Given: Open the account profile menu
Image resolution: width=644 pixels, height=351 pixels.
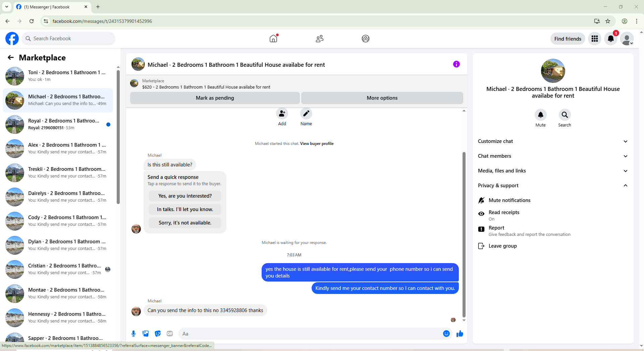Looking at the screenshot, I should click(x=627, y=39).
